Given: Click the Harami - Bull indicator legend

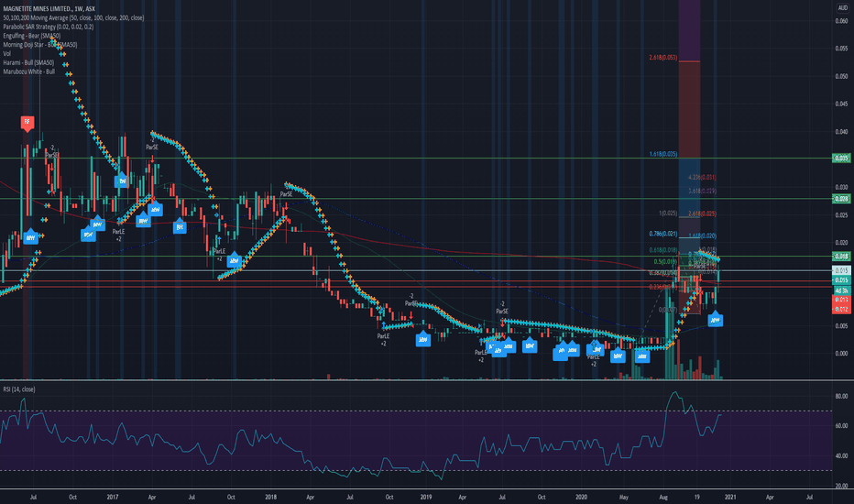Looking at the screenshot, I should coord(28,62).
